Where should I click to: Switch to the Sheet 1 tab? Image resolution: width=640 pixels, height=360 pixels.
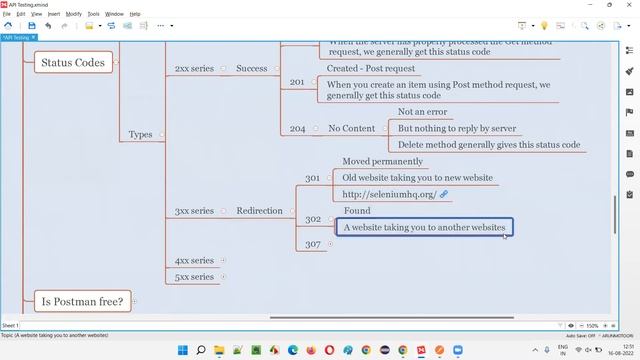tap(10, 326)
